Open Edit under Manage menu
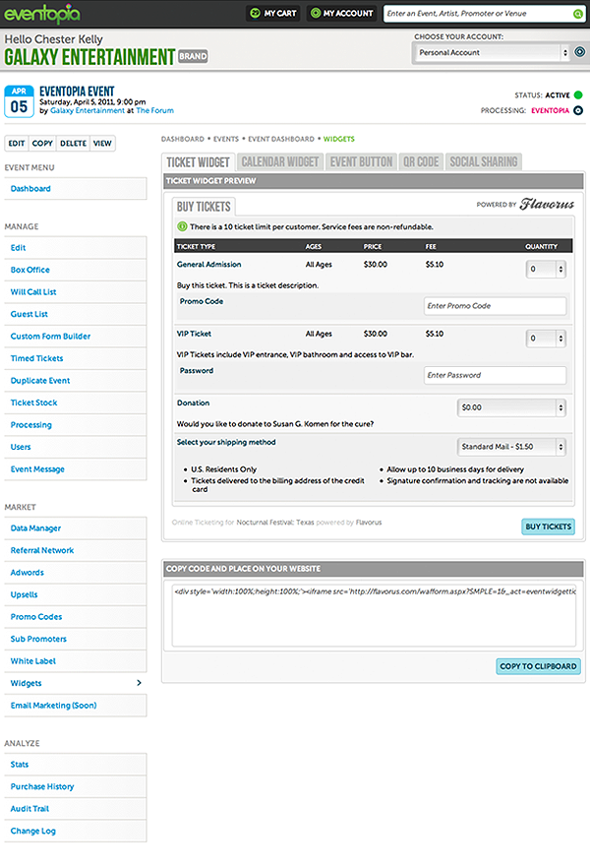The image size is (590, 868). (75, 248)
